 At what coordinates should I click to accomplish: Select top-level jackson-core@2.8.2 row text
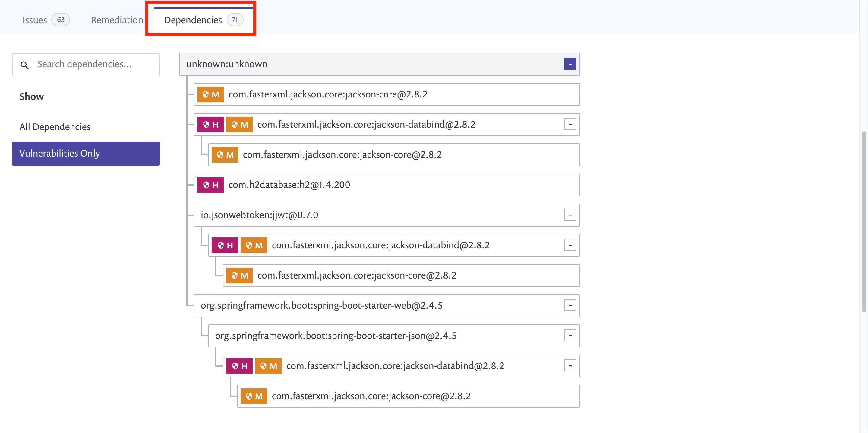[x=328, y=94]
